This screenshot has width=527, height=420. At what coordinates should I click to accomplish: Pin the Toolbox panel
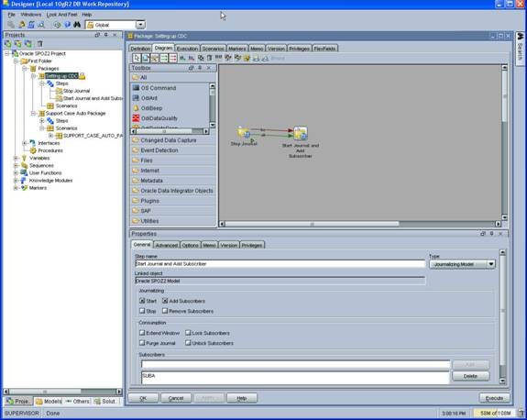tap(200, 68)
